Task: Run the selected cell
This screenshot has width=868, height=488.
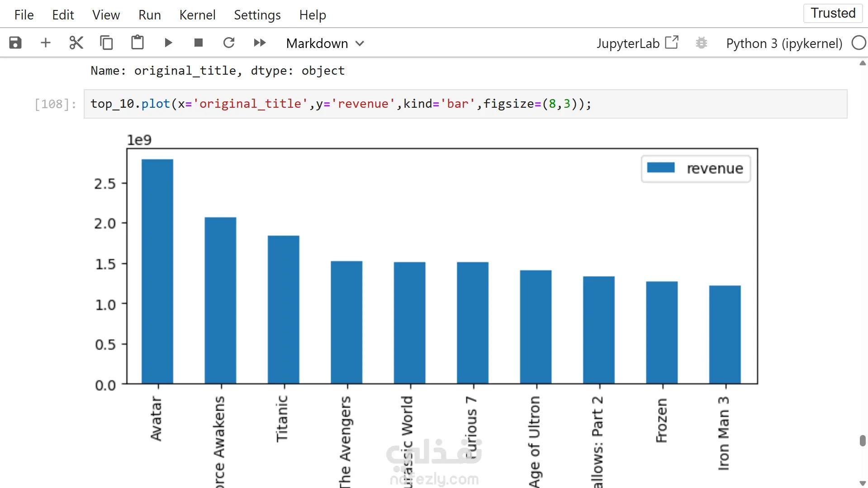Action: tap(168, 43)
